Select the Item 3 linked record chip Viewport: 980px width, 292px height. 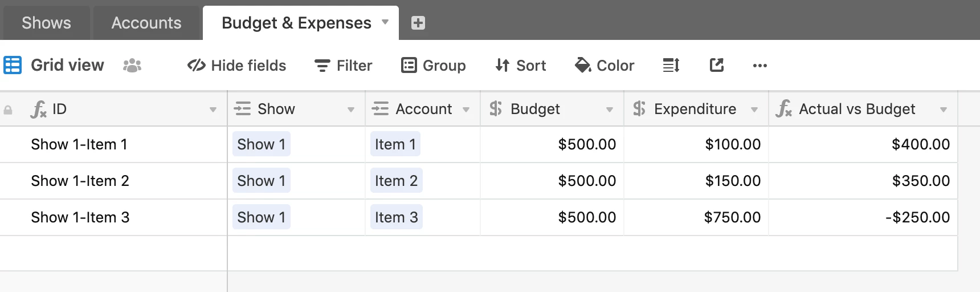[x=397, y=217]
